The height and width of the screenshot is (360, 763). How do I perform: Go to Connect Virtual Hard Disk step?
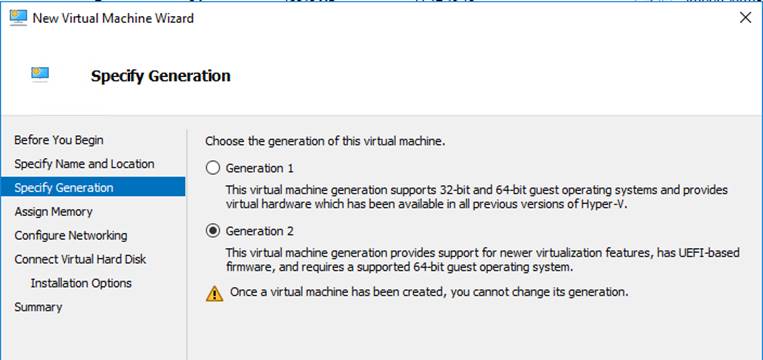point(80,259)
